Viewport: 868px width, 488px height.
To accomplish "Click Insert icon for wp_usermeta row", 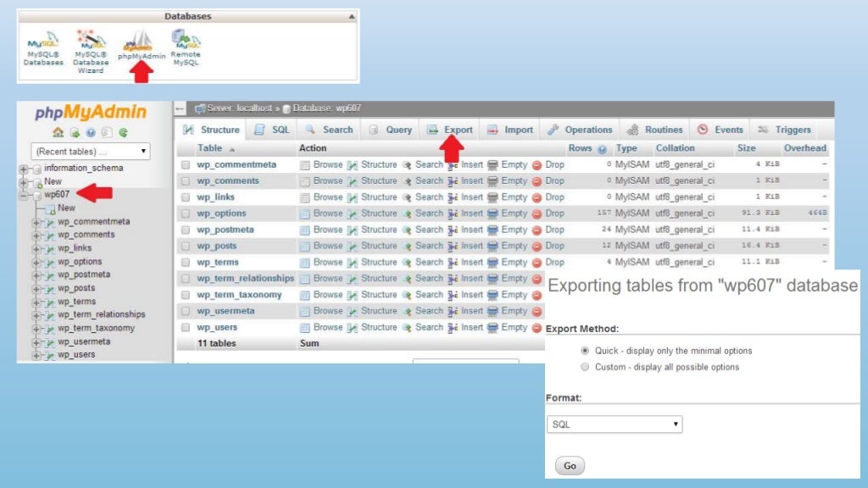I will click(453, 311).
